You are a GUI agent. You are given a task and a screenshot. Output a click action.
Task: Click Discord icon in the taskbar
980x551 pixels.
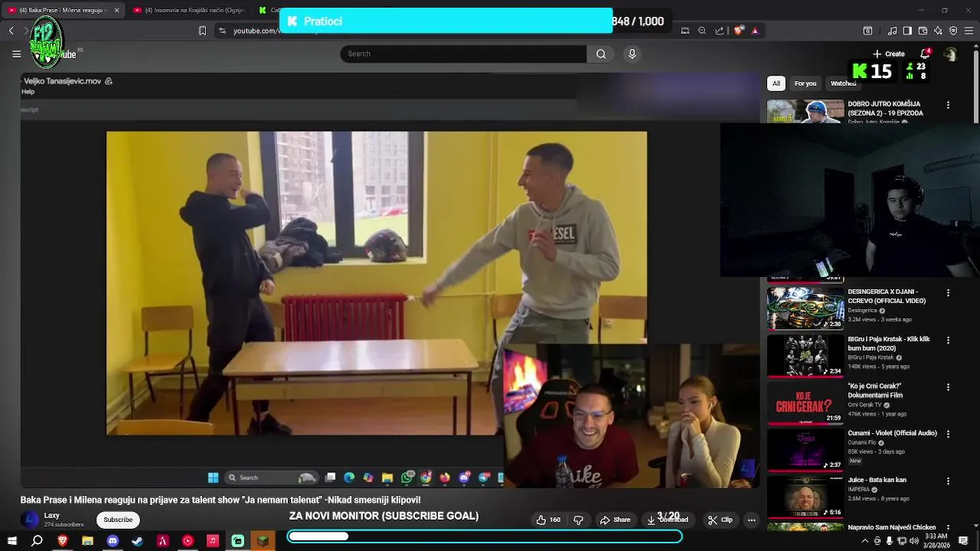tap(113, 540)
